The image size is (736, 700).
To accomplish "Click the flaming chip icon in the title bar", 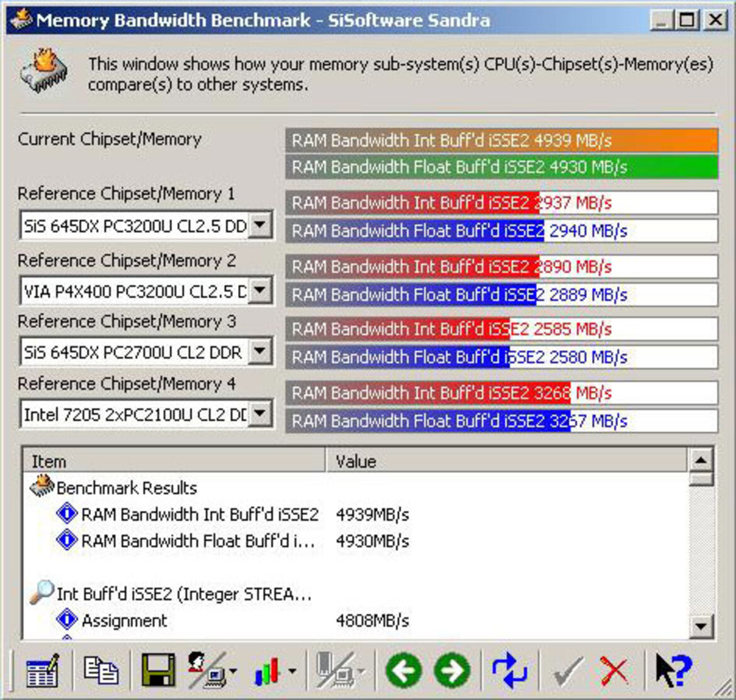I will click(21, 20).
